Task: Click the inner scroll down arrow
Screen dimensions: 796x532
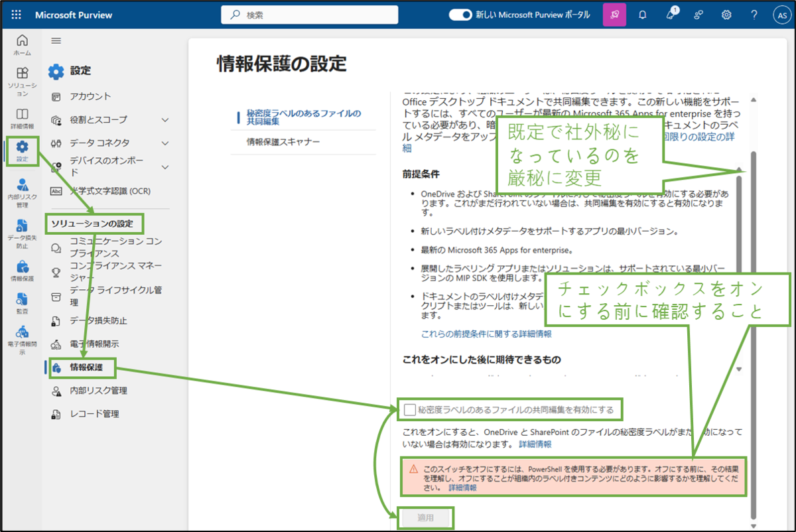Action: [739, 369]
